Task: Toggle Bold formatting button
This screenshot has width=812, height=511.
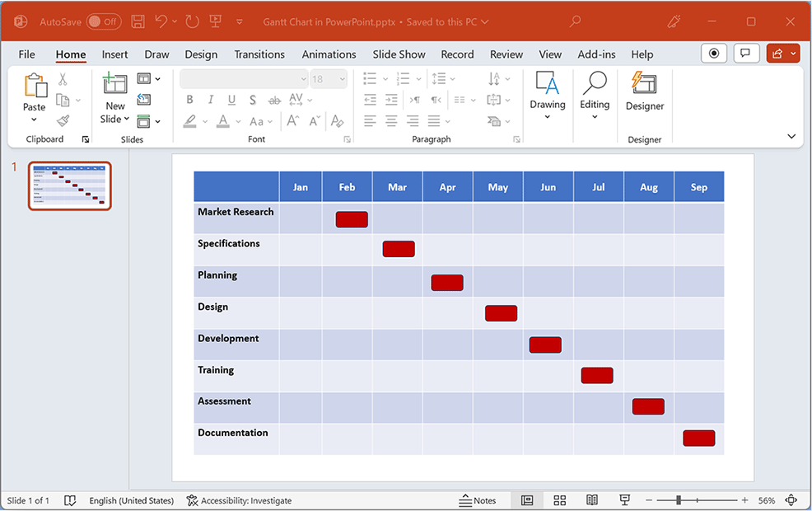Action: point(189,100)
